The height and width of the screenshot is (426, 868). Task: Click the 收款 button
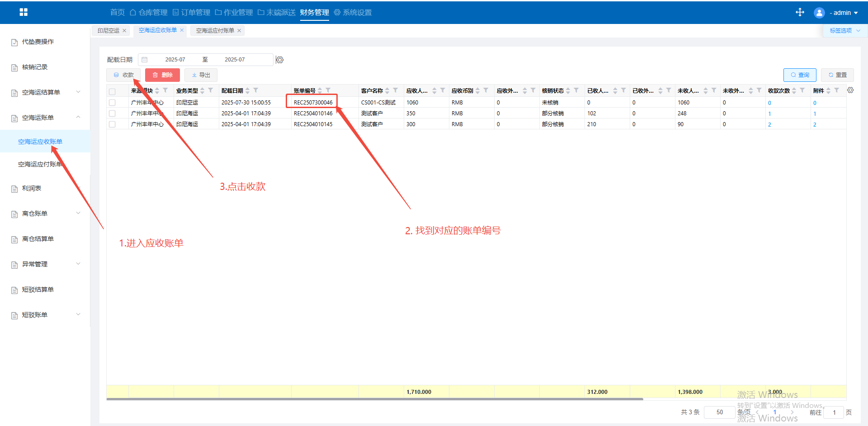(x=123, y=75)
